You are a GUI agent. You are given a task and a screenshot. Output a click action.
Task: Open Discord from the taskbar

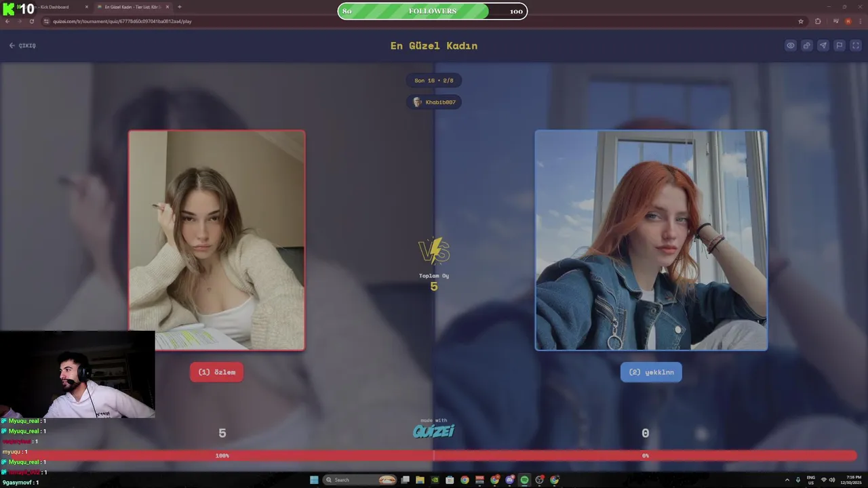tap(509, 480)
